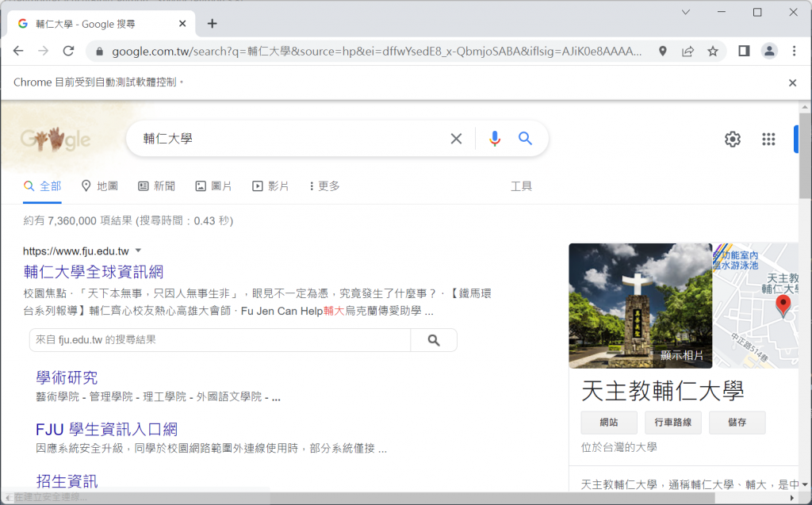812x505 pixels.
Task: View site lock information icon
Action: (100, 52)
